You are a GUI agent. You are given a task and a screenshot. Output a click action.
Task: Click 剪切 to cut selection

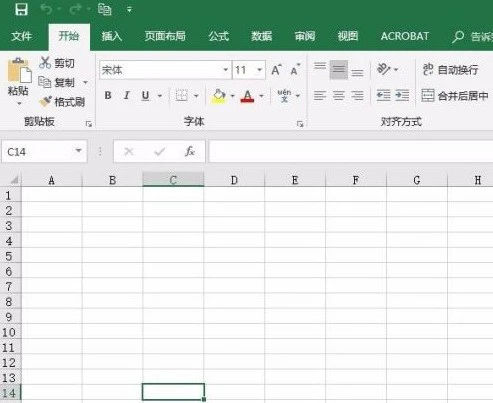tap(57, 63)
